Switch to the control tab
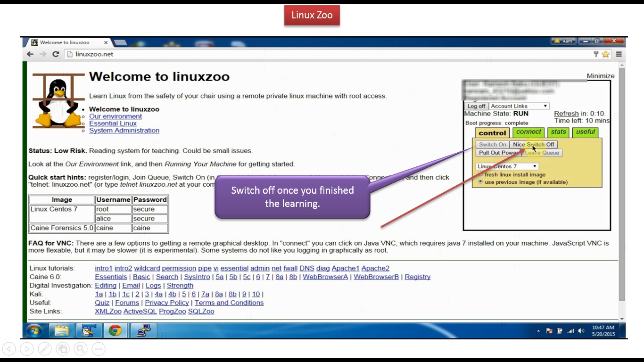The image size is (644, 362). (x=492, y=133)
